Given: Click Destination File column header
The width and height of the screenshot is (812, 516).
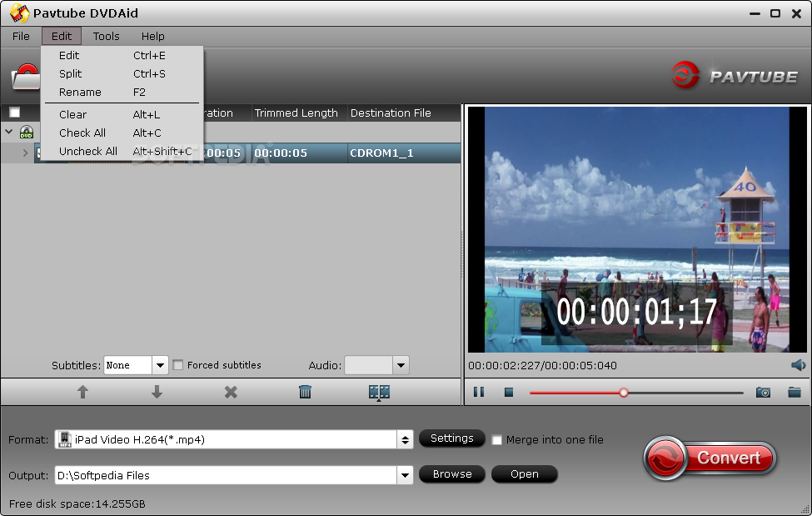Looking at the screenshot, I should [x=391, y=113].
